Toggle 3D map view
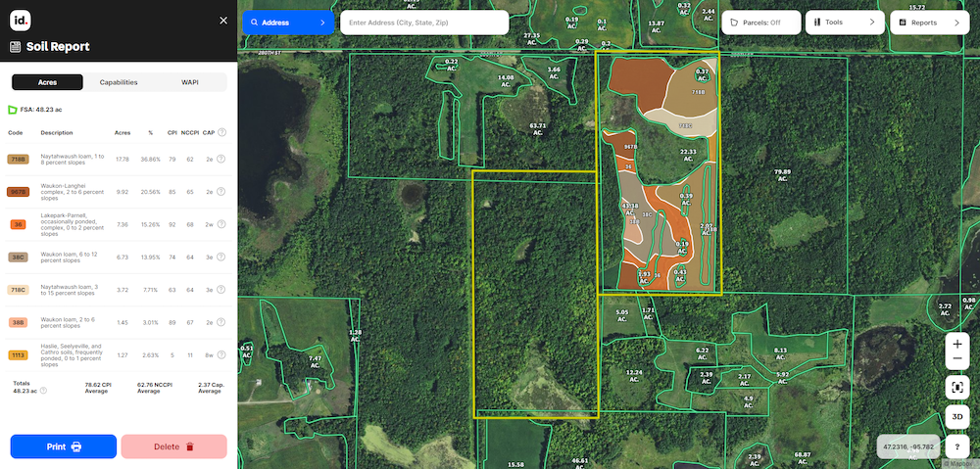This screenshot has width=980, height=469. 957,416
